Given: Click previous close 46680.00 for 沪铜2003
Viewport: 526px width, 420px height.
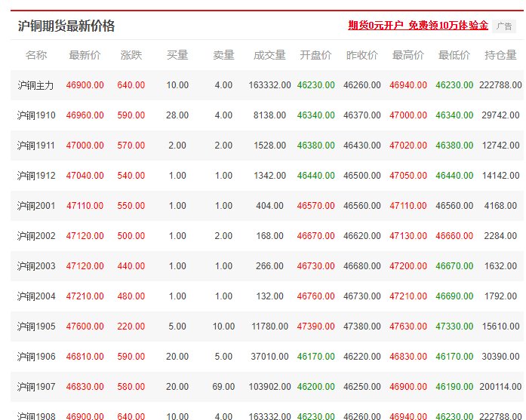Looking at the screenshot, I should click(362, 266).
